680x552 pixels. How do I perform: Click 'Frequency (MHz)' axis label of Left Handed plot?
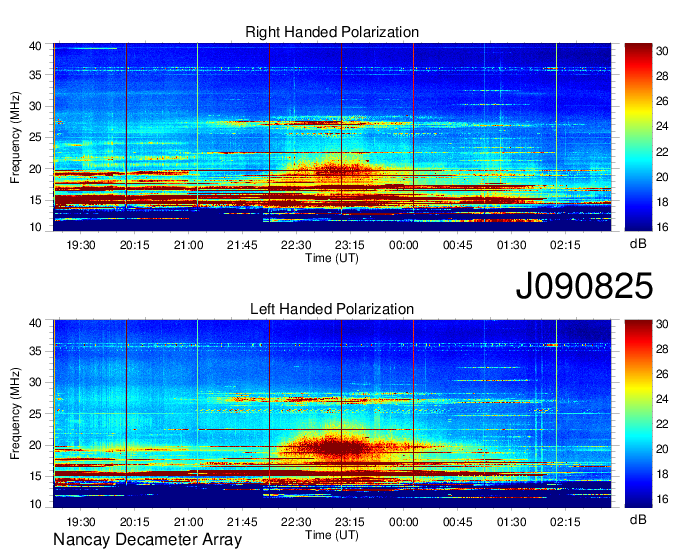tap(15, 414)
